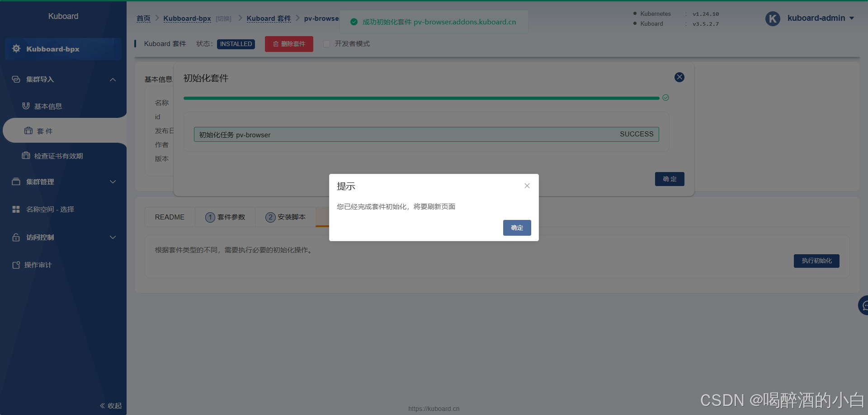Open 名称空间 - 选择 via its grid icon

click(16, 209)
